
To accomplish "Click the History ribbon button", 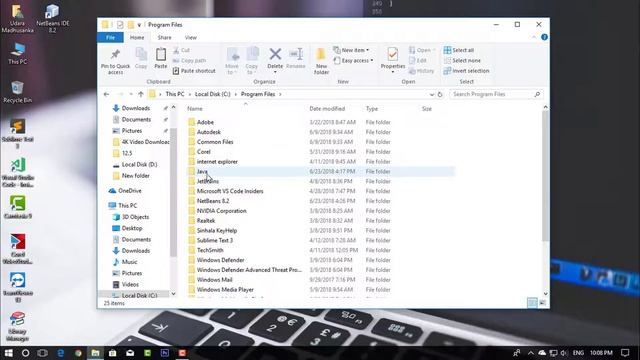I will click(422, 71).
